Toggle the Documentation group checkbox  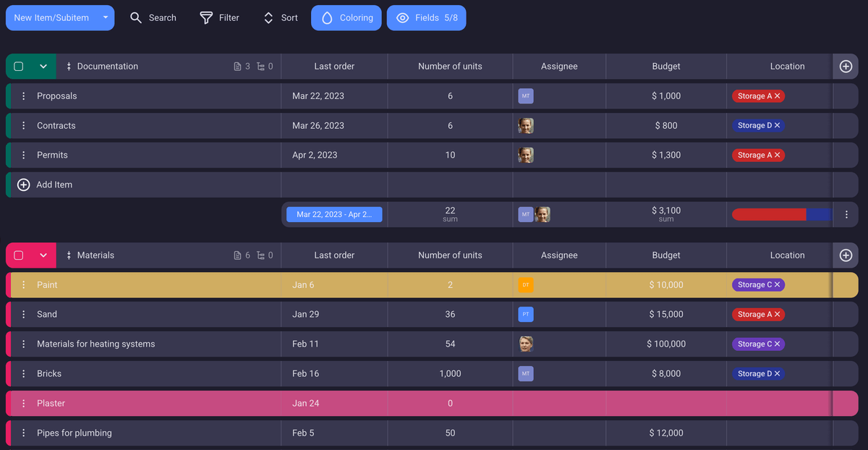18,66
